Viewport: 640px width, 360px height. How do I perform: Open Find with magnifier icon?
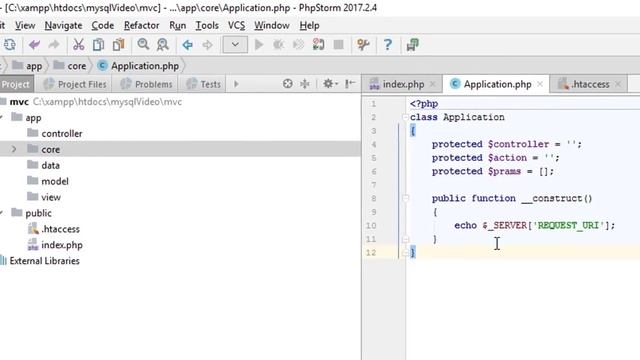[x=143, y=44]
